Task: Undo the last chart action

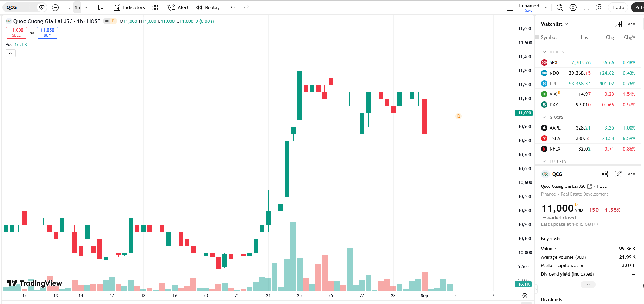Action: coord(233,7)
